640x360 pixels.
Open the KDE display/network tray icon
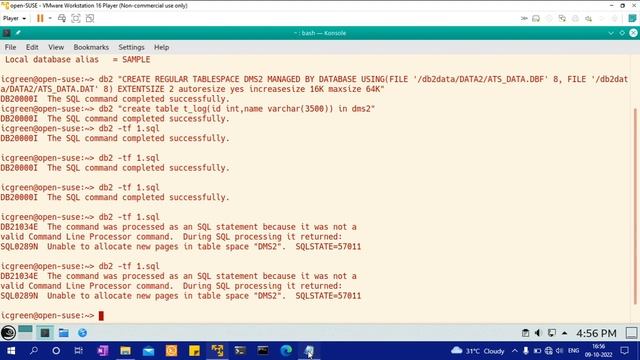click(x=551, y=333)
